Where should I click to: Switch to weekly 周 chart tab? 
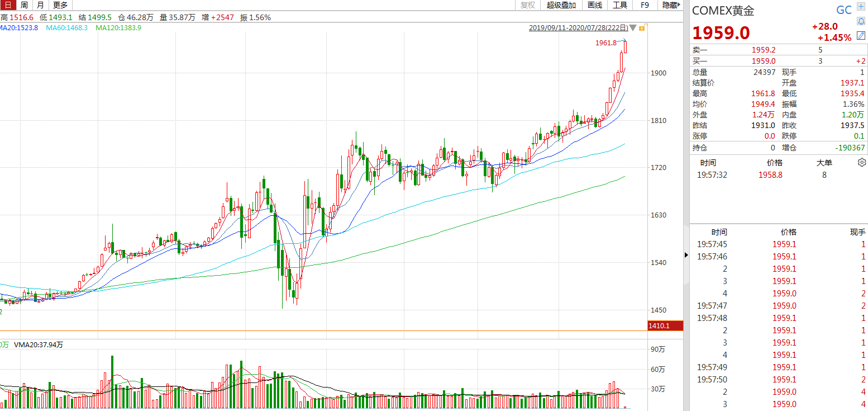coord(24,5)
